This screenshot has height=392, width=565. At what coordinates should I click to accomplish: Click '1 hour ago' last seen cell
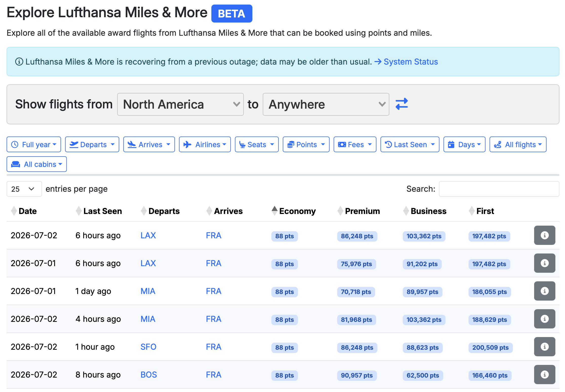pyautogui.click(x=95, y=347)
